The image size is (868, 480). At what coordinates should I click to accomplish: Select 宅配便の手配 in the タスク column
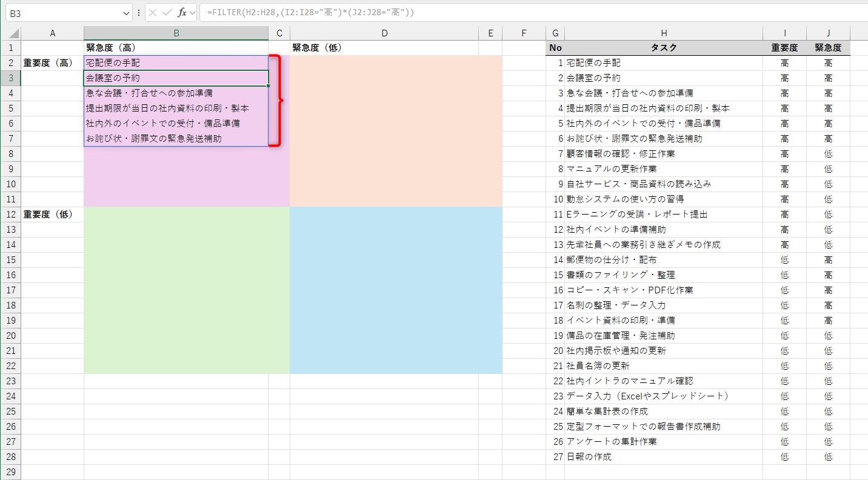pyautogui.click(x=664, y=63)
